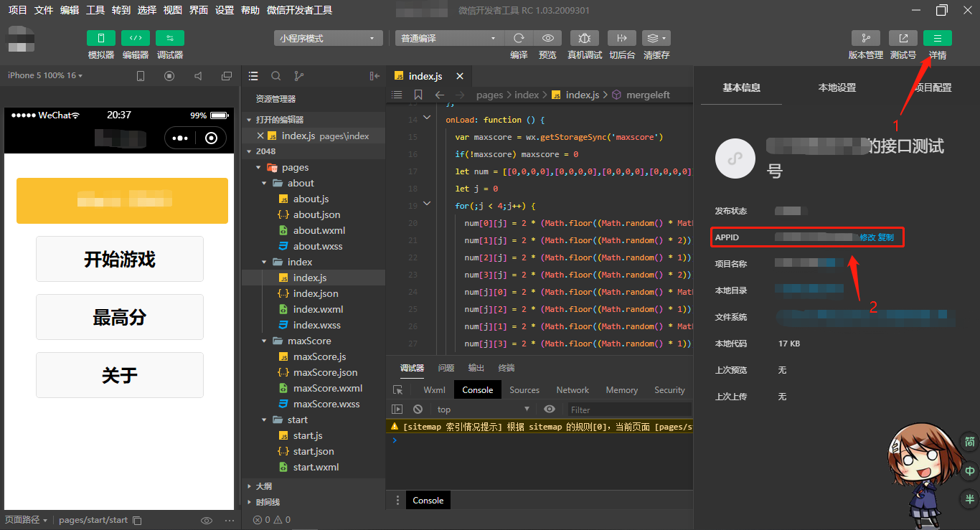Open 版本管理 version control button
980x530 pixels.
865,38
